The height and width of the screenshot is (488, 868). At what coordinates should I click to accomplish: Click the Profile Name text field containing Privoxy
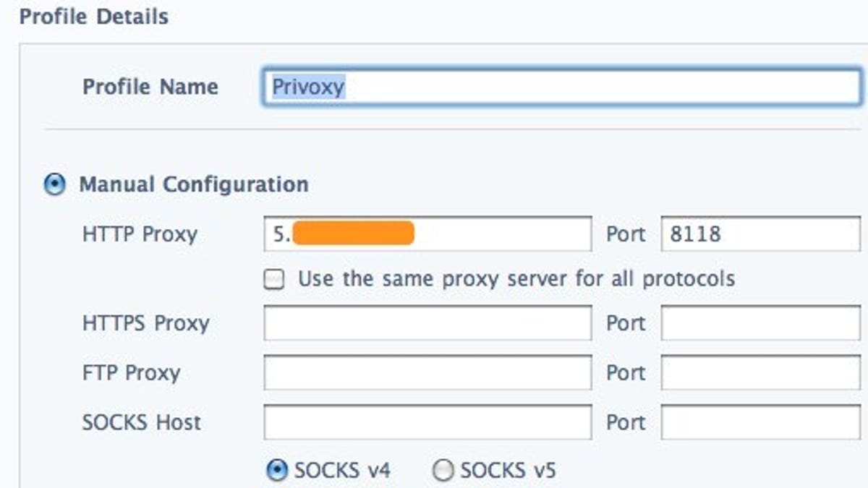pos(562,87)
